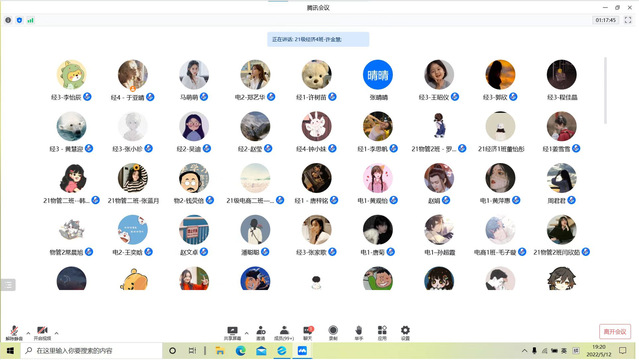The height and width of the screenshot is (360, 639).
Task: Click the current speaker banner
Action: point(318,40)
